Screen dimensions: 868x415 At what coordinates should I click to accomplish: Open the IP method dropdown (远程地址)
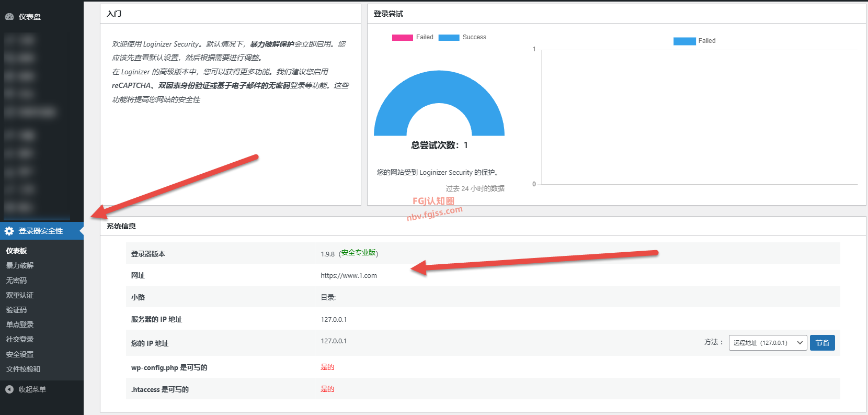[768, 343]
